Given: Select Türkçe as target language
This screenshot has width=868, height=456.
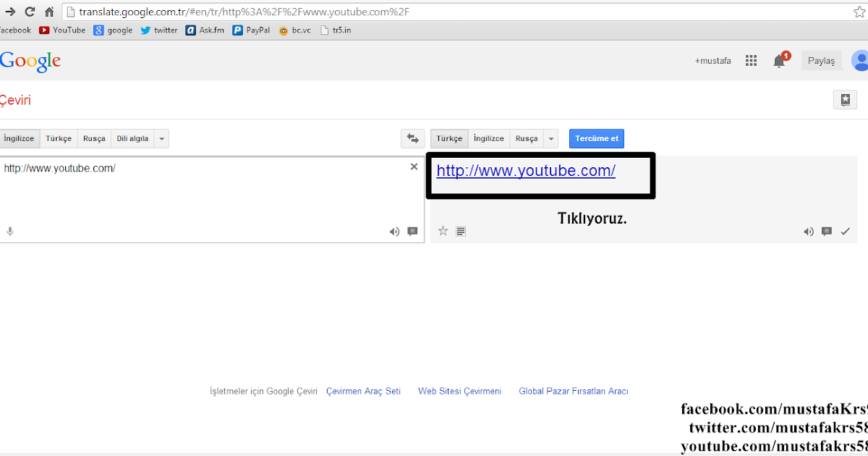Looking at the screenshot, I should [x=449, y=138].
